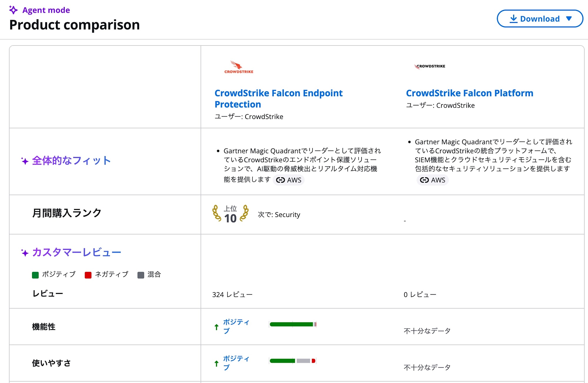The image size is (588, 383).
Task: Click AWS source chip for Falcon Platform
Action: tap(432, 180)
